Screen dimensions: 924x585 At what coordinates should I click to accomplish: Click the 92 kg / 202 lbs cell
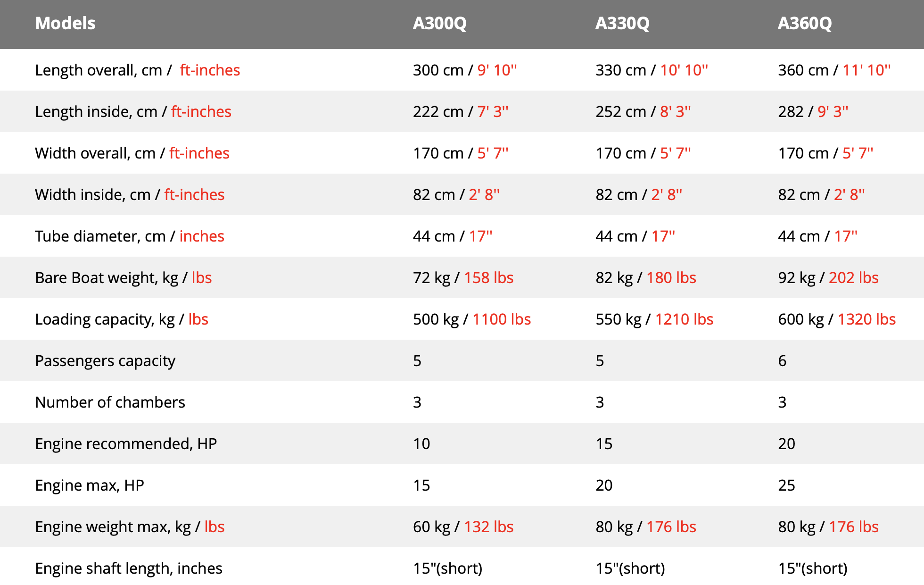[828, 278]
